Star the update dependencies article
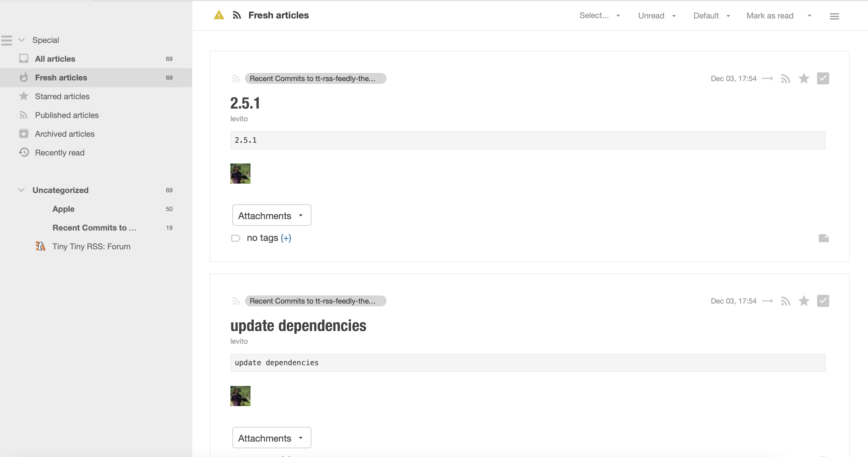This screenshot has height=457, width=868. tap(804, 301)
